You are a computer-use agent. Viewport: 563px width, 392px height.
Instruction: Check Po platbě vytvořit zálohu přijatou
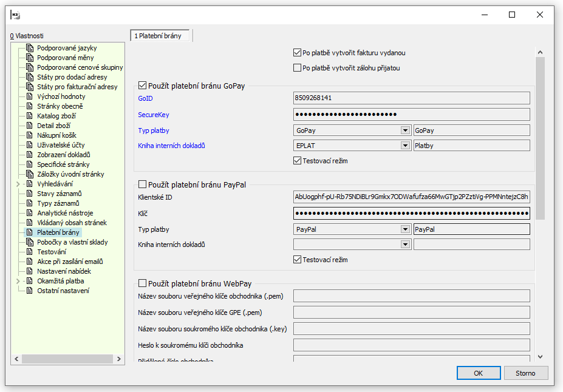(297, 68)
